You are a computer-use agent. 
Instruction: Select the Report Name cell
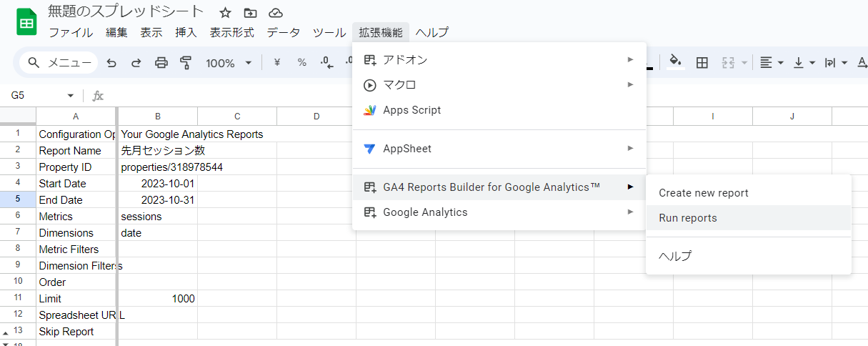tap(76, 151)
